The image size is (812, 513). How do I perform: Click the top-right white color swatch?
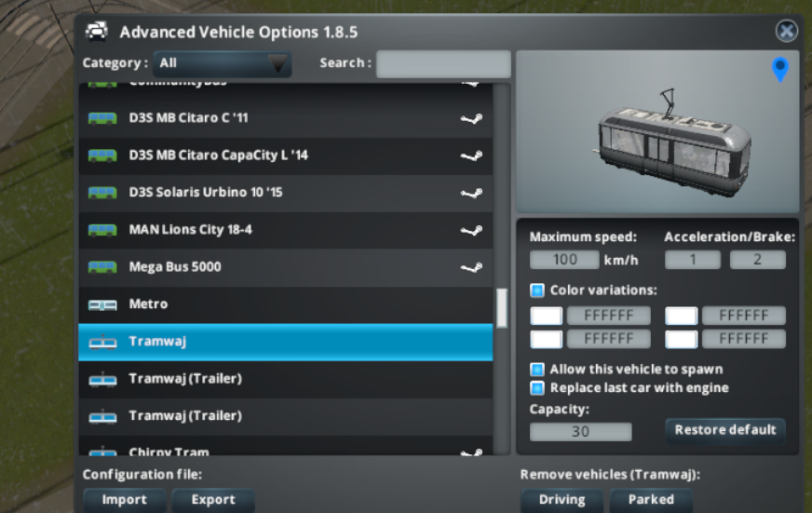[681, 316]
